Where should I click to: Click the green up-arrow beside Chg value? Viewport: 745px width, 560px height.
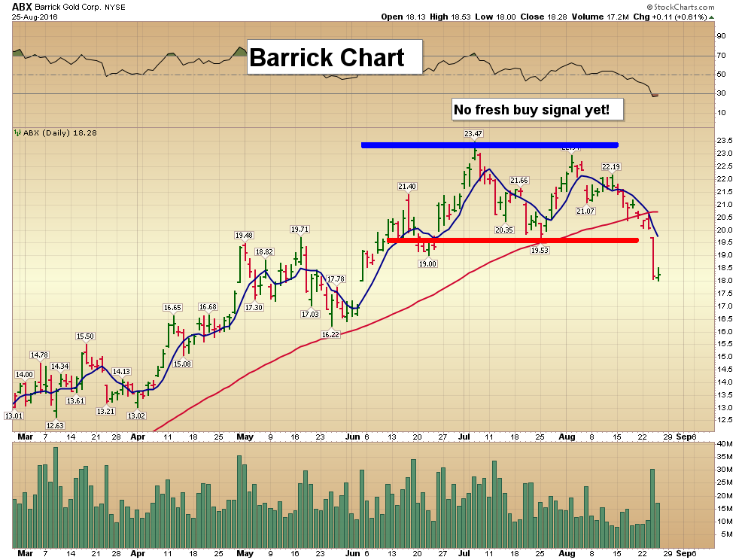click(711, 17)
